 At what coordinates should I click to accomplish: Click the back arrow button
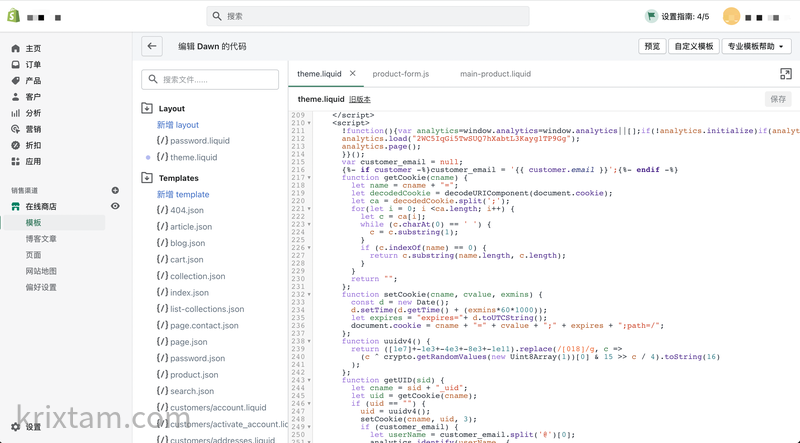click(152, 46)
